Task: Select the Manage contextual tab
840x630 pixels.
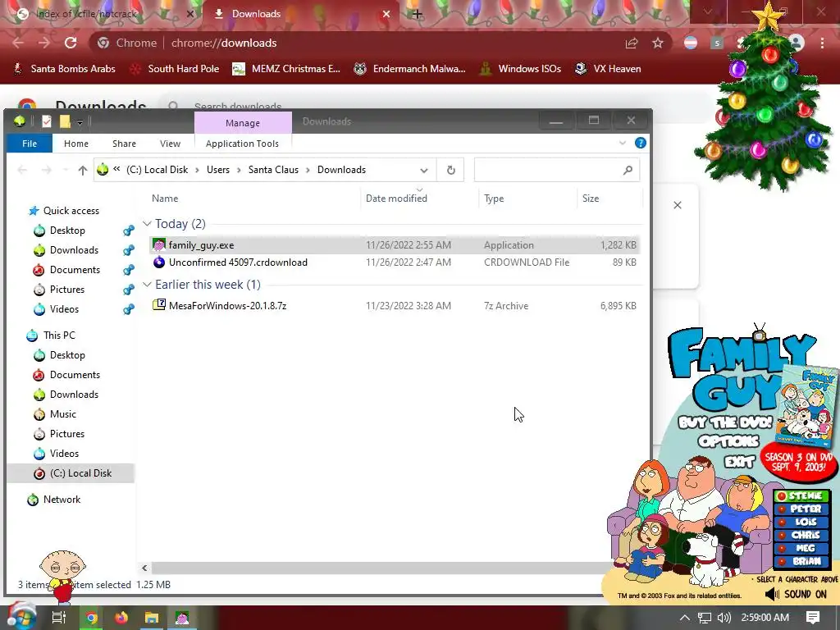Action: click(x=243, y=123)
